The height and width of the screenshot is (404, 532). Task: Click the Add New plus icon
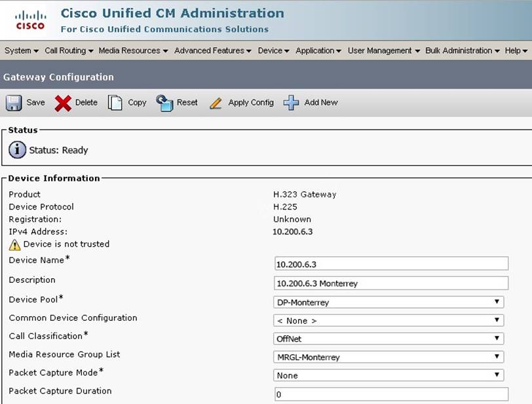pyautogui.click(x=291, y=103)
